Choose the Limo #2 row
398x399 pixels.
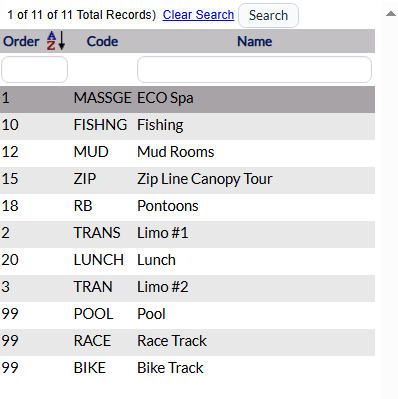pyautogui.click(x=187, y=288)
